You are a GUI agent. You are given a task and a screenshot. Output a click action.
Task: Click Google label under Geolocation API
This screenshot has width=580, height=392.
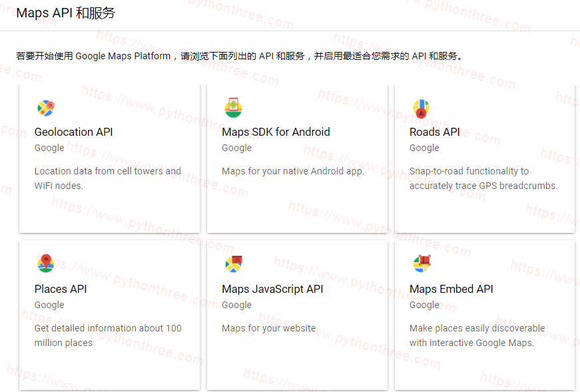coord(49,148)
